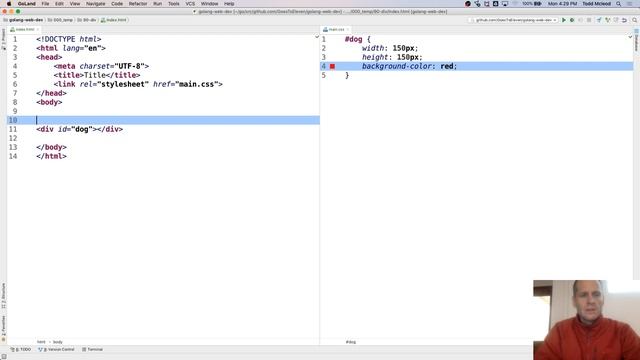The width and height of the screenshot is (640, 360).
Task: Click line number 11 in HTML gutter
Action: [x=13, y=129]
